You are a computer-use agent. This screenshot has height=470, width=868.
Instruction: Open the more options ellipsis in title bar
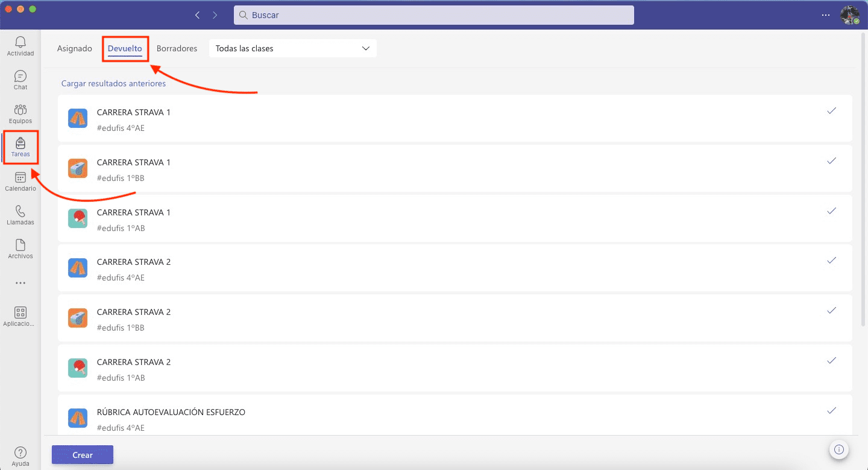(x=826, y=15)
